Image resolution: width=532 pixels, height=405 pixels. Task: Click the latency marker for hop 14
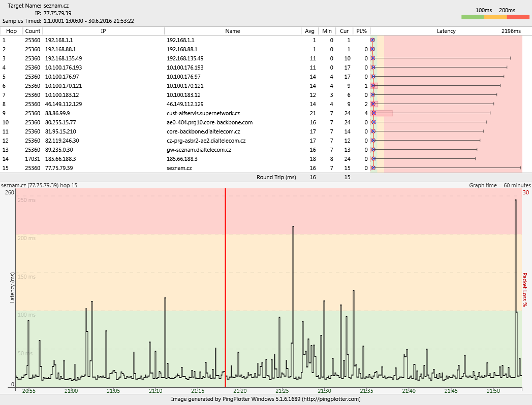(373, 158)
